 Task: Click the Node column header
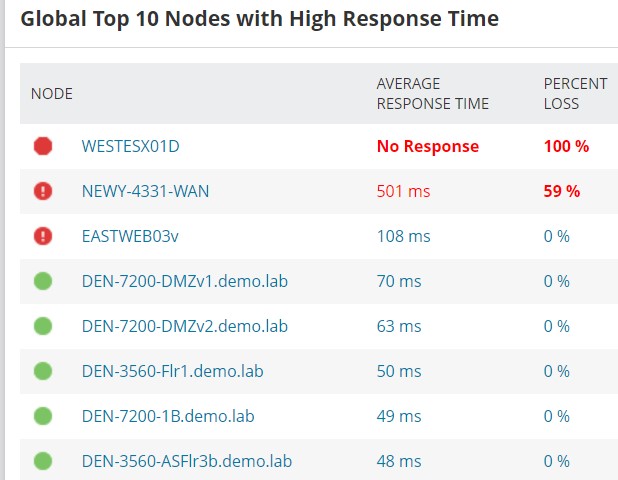tap(52, 94)
